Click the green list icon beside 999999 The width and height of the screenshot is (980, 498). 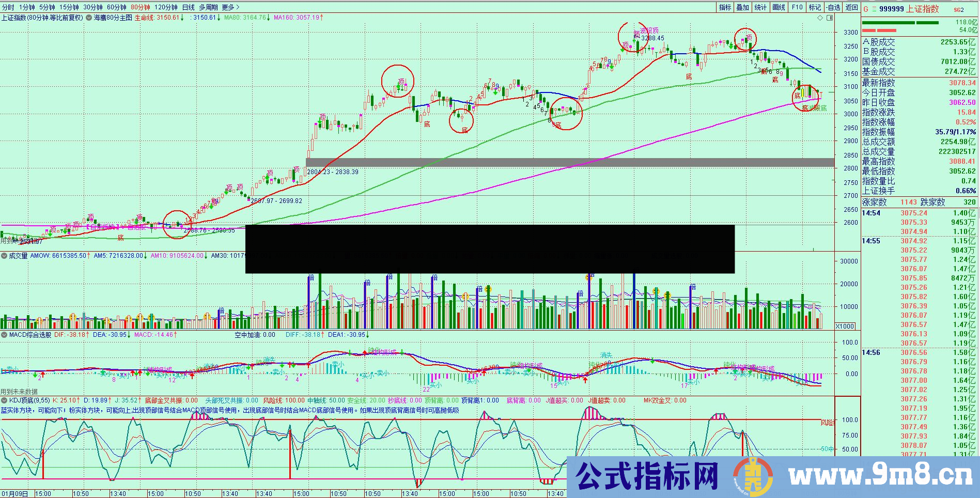click(874, 9)
